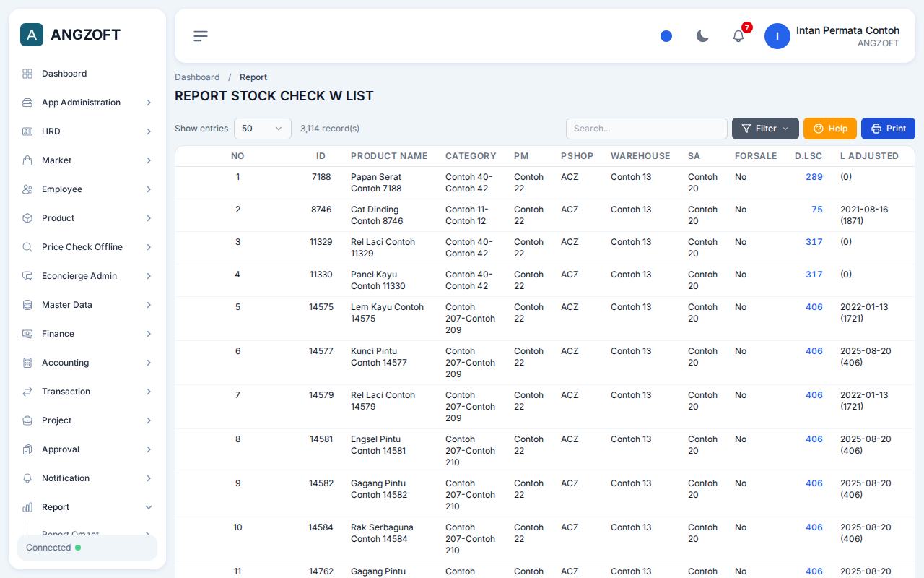Focus the Search input field

pyautogui.click(x=647, y=129)
